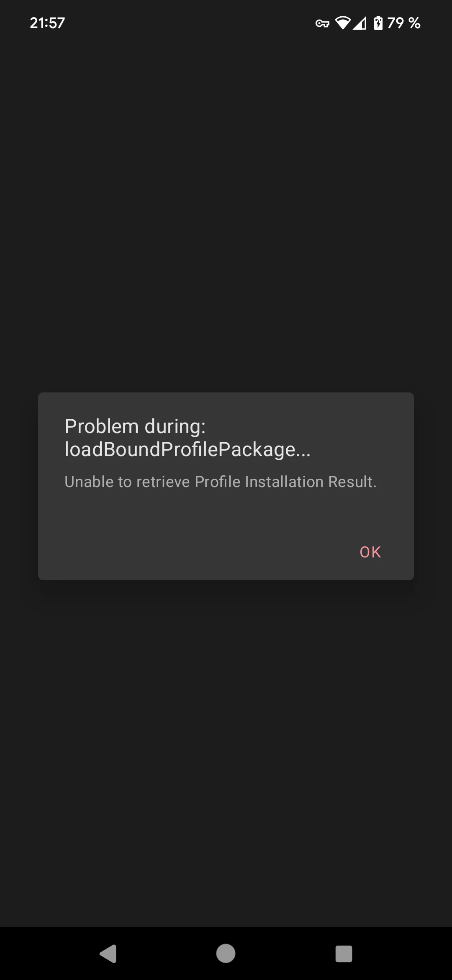This screenshot has height=980, width=452.
Task: Select the "Problem during:" dialog title line
Action: click(135, 426)
